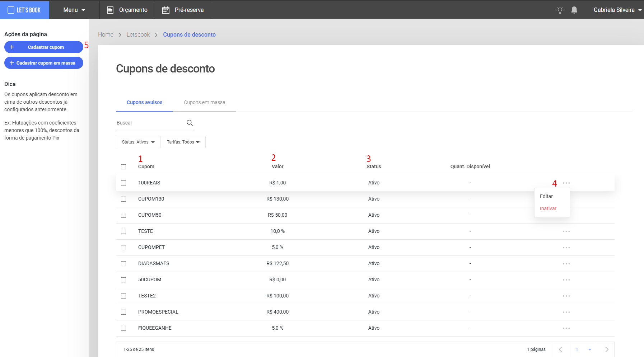
Task: Select the PROMOESPECIAL coupon name
Action: coord(158,312)
